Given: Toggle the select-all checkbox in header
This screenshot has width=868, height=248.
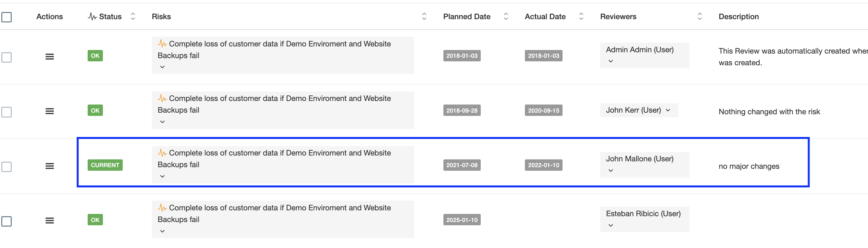Looking at the screenshot, I should point(6,17).
